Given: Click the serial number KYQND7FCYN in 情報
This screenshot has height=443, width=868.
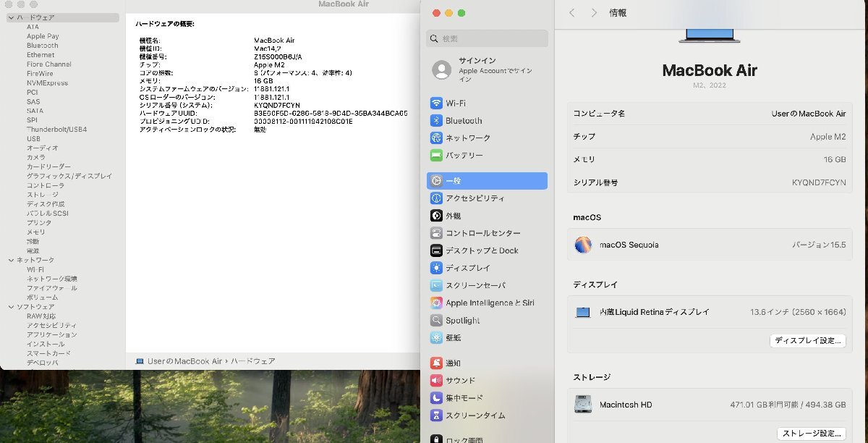Looking at the screenshot, I should 819,183.
